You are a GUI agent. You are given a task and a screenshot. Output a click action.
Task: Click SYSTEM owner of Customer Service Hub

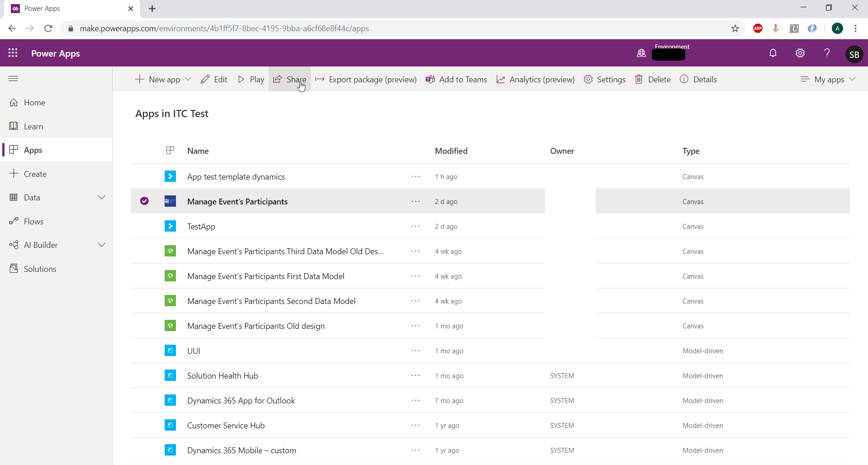[562, 425]
